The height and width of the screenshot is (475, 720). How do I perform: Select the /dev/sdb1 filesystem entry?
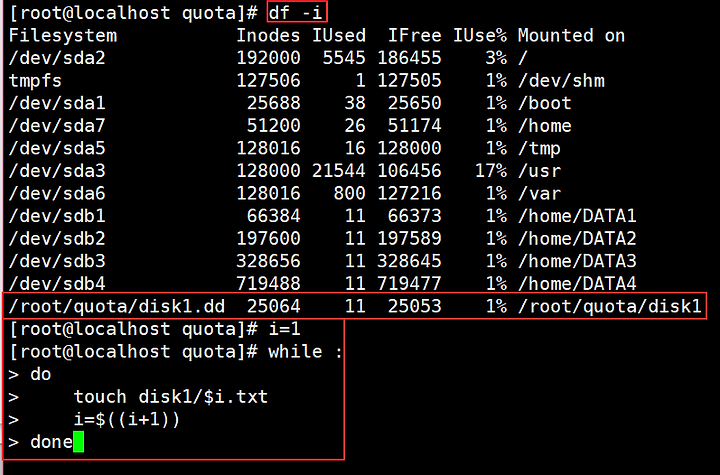[x=57, y=215]
